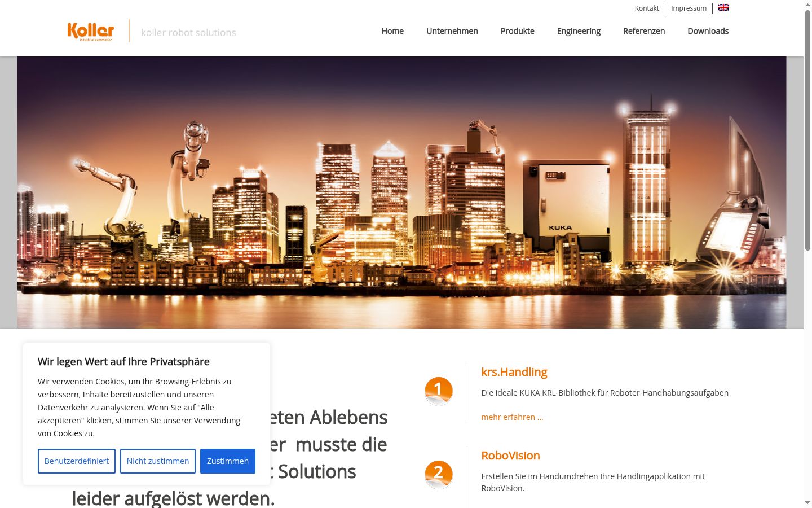Open the krs.Handling heading link
This screenshot has width=812, height=508.
514,372
